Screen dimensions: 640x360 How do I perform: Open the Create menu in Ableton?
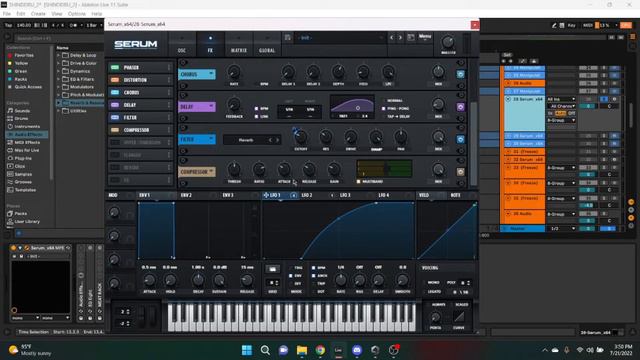pos(38,14)
